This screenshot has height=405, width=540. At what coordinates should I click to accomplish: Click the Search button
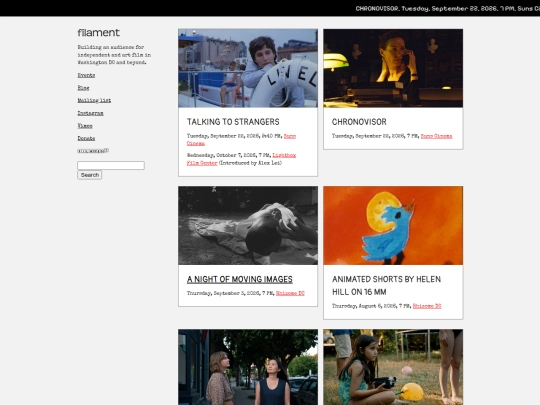(90, 175)
